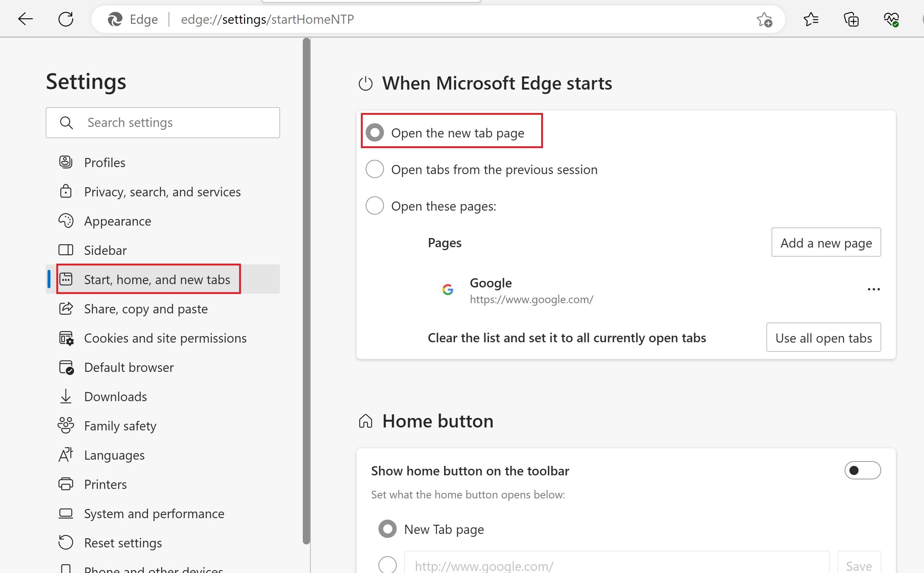The height and width of the screenshot is (573, 924).
Task: Click the Search settings field
Action: click(163, 123)
